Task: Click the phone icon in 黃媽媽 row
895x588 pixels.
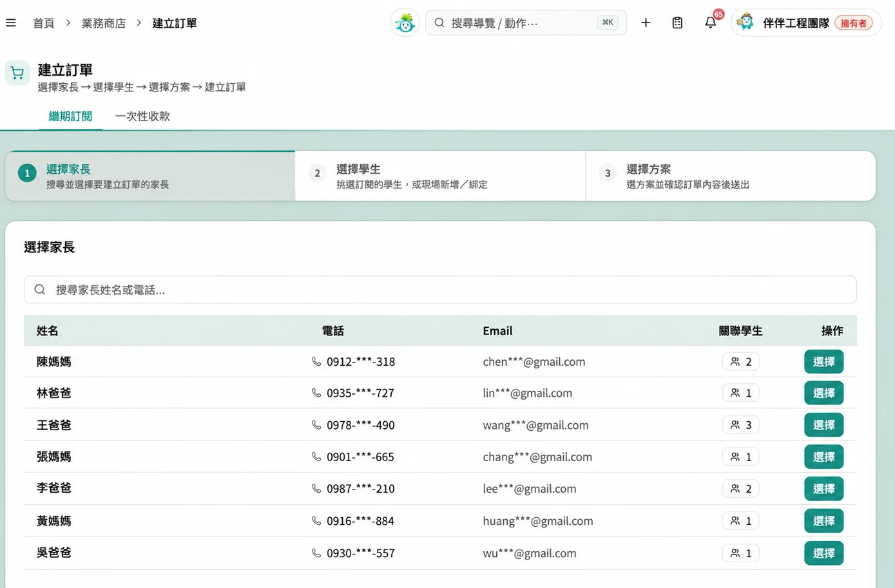Action: pos(316,521)
